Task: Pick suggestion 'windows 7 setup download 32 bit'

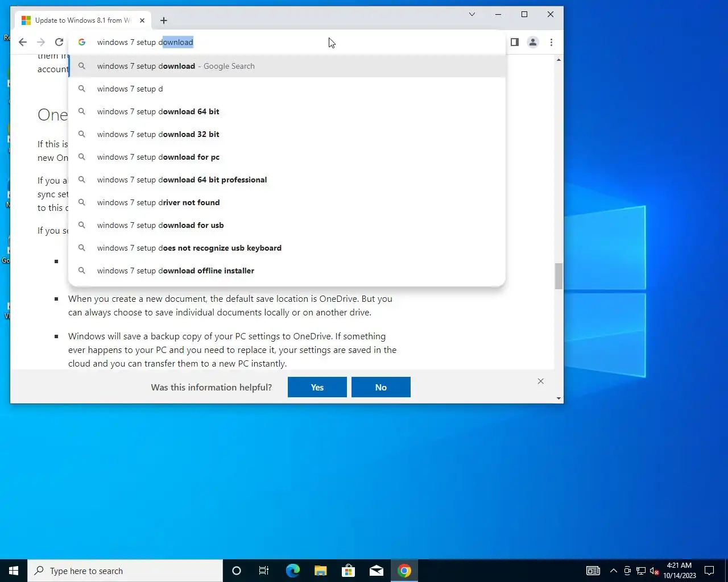Action: click(287, 134)
